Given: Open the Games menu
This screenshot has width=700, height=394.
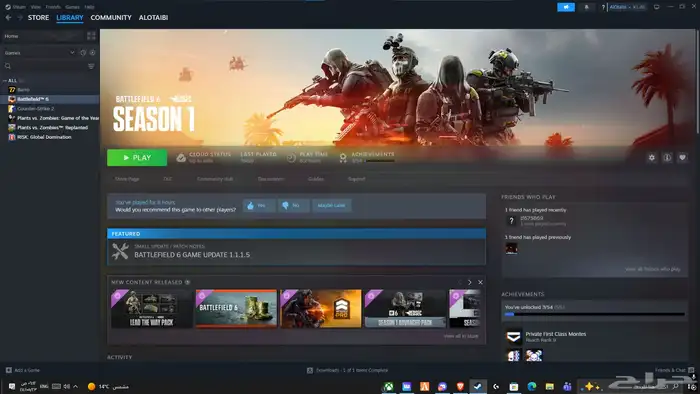Looking at the screenshot, I should [x=72, y=7].
